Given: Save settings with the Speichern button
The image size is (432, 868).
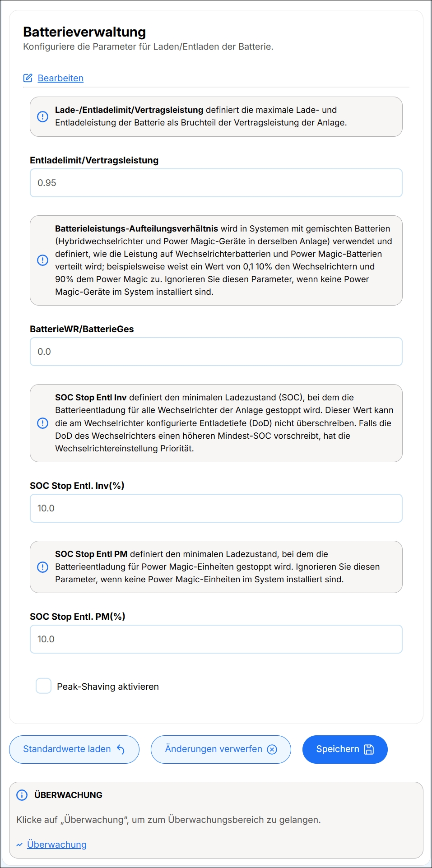Looking at the screenshot, I should click(345, 749).
